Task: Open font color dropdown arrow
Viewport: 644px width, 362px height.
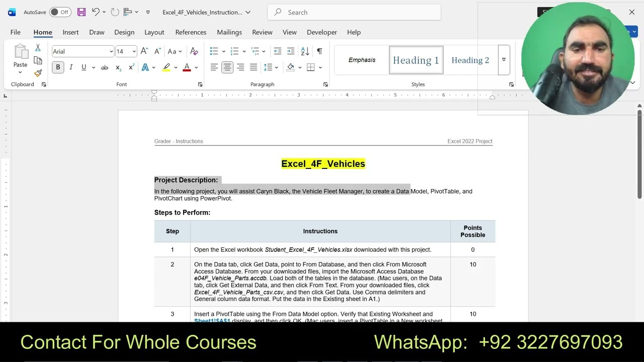Action: click(x=196, y=67)
